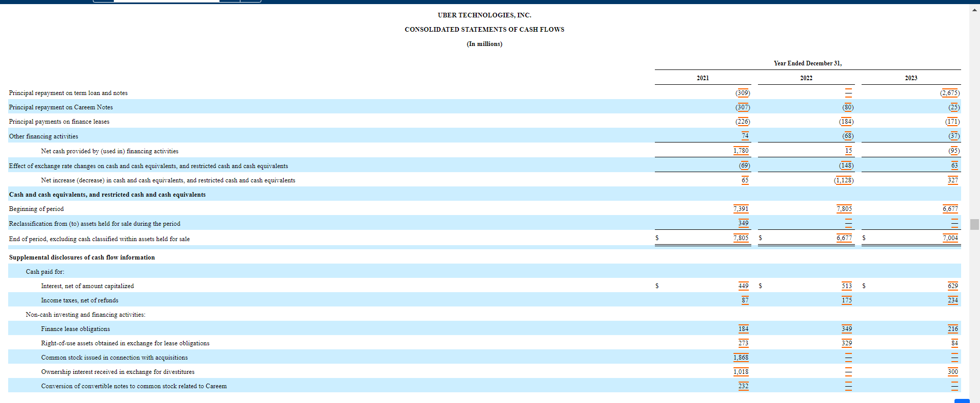Click 2022 net financing cash value 15

click(x=848, y=151)
